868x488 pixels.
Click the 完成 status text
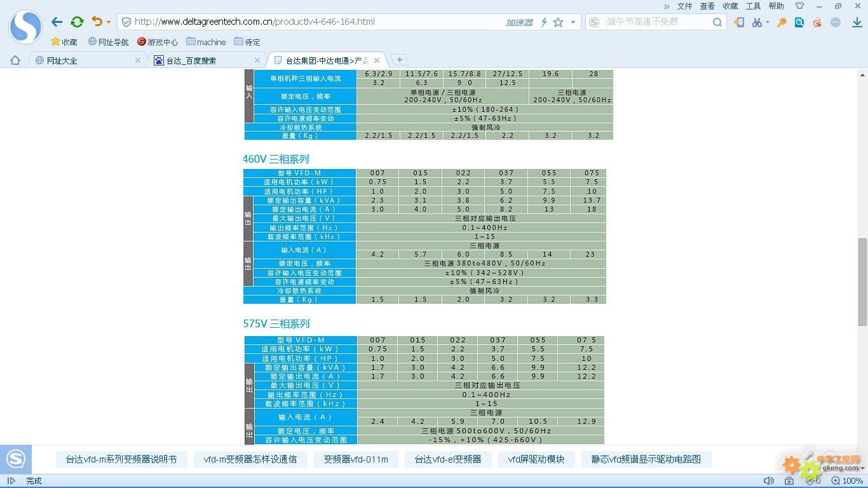(34, 481)
